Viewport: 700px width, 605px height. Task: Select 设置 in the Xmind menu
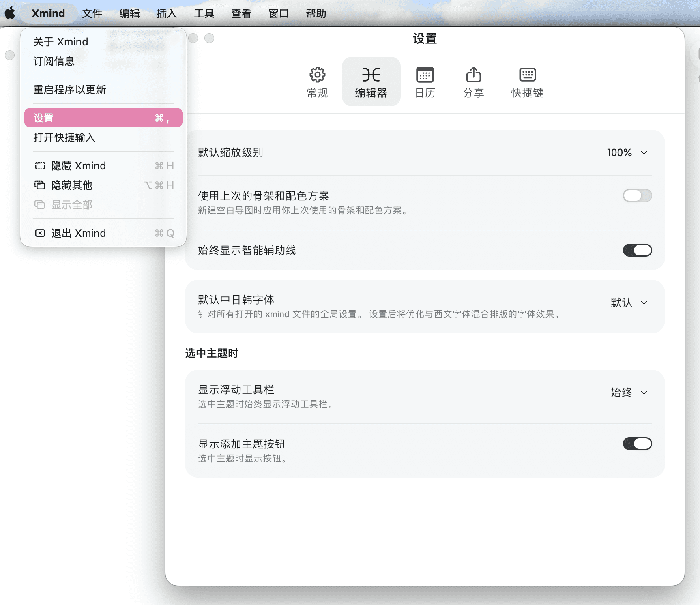103,118
